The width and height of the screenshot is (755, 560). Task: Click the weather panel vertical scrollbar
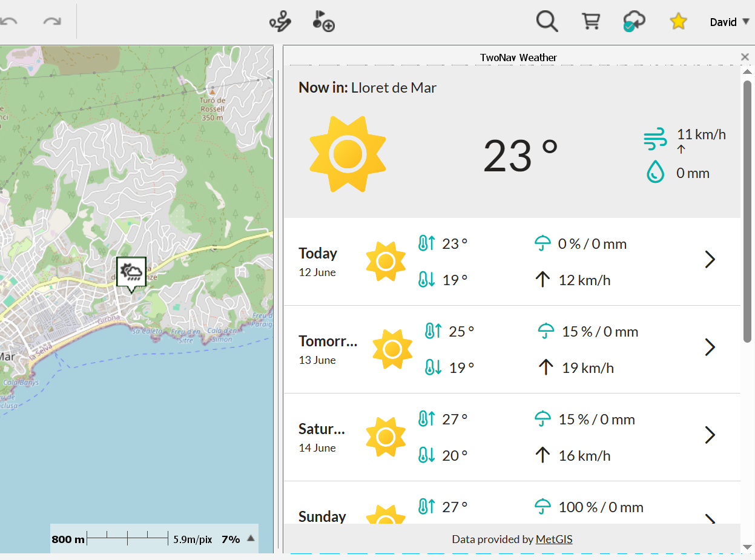pos(747,212)
